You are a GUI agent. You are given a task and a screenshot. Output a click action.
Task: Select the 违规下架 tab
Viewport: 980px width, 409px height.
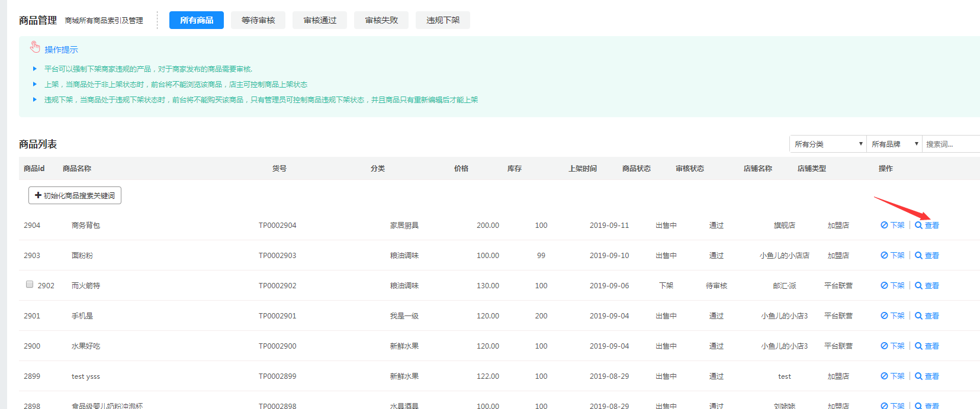pyautogui.click(x=443, y=20)
